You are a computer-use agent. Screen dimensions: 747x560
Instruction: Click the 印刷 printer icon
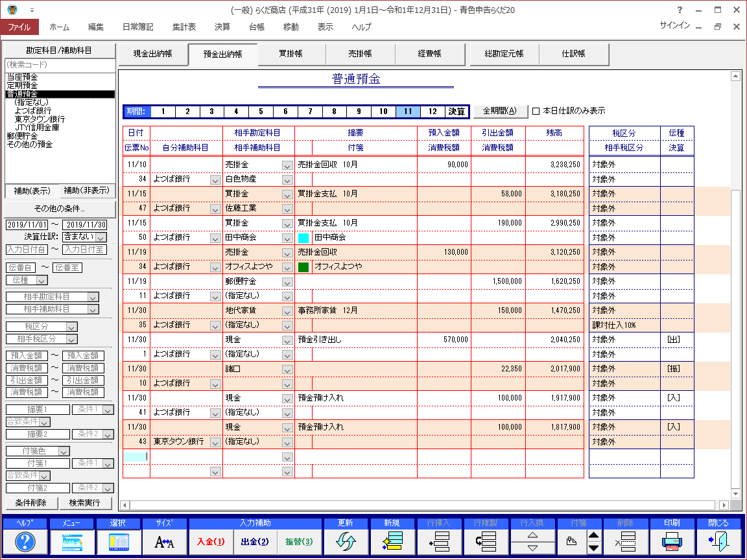(672, 542)
